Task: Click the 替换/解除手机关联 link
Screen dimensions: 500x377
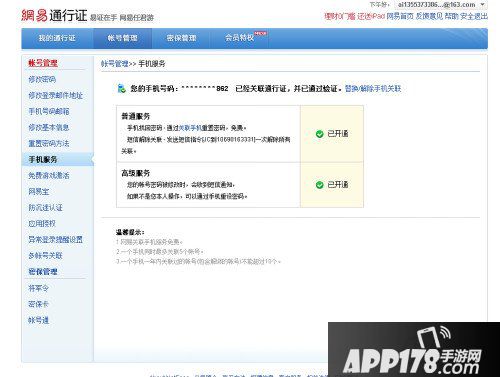Action: tap(373, 89)
